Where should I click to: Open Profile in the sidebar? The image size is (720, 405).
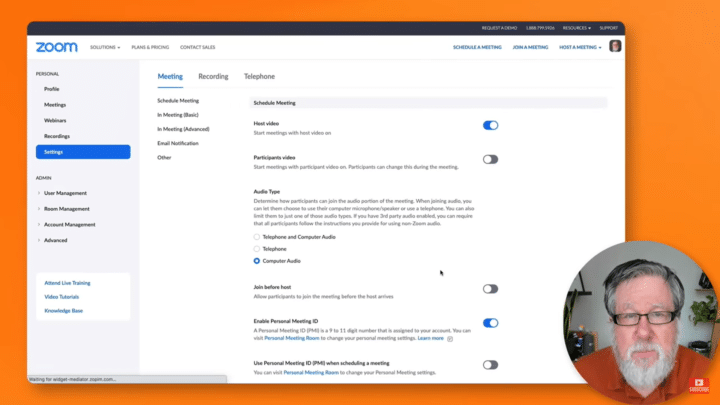click(x=51, y=89)
